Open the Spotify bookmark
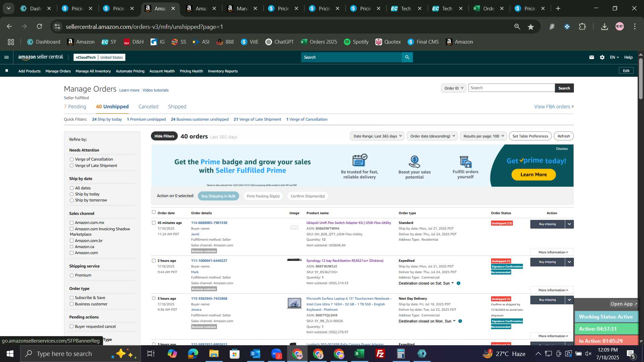This screenshot has height=362, width=644. click(356, 42)
